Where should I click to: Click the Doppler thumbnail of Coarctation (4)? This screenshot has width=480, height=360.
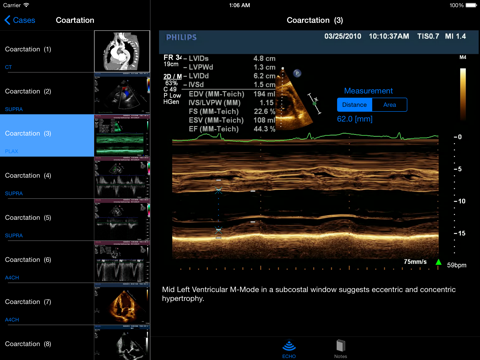coord(122,178)
